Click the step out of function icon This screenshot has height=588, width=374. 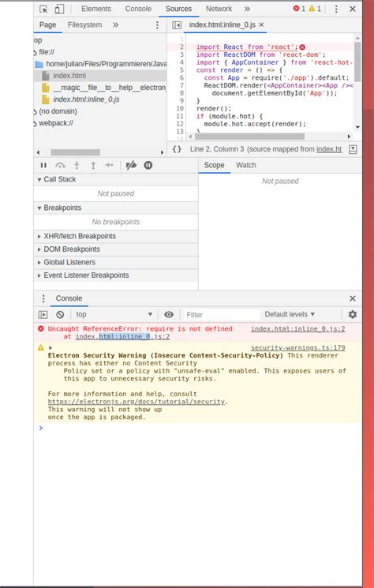pos(93,166)
